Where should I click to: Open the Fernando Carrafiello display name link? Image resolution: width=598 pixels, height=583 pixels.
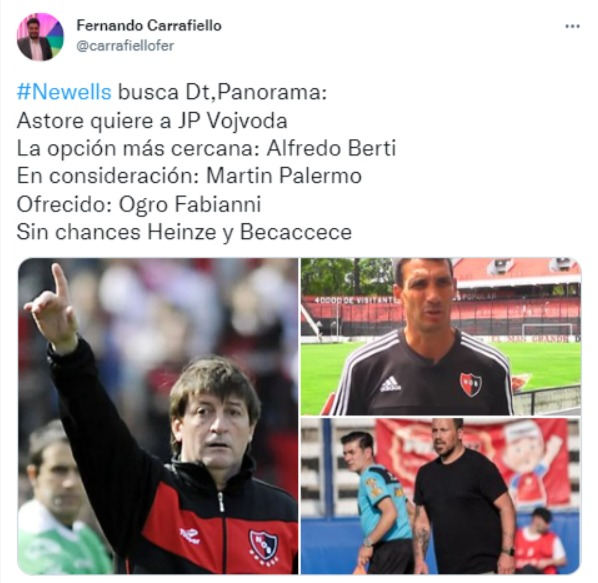pos(149,26)
